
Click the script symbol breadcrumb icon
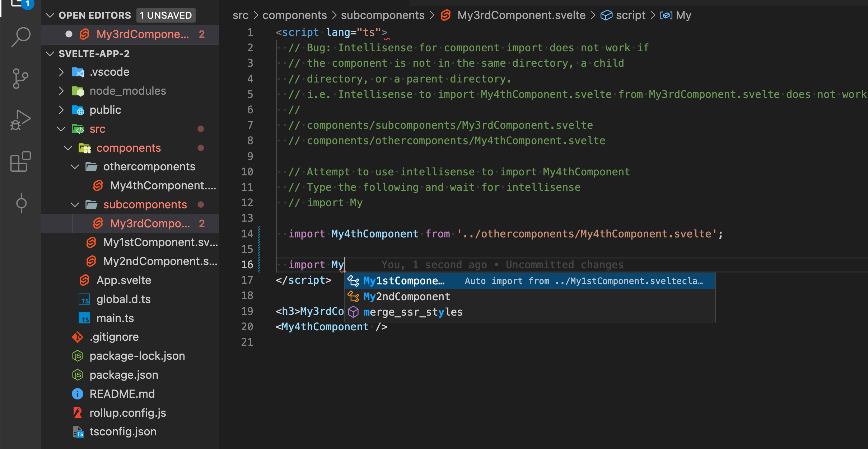606,15
